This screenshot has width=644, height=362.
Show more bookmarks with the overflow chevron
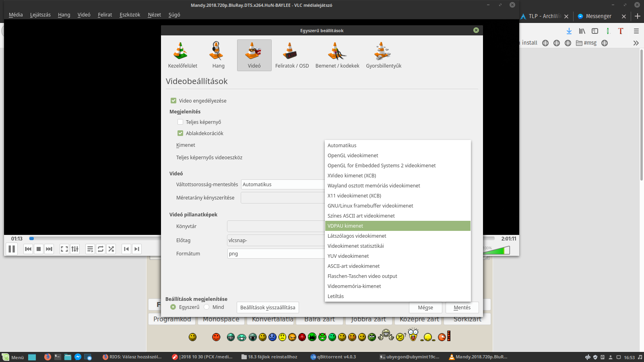pos(636,43)
